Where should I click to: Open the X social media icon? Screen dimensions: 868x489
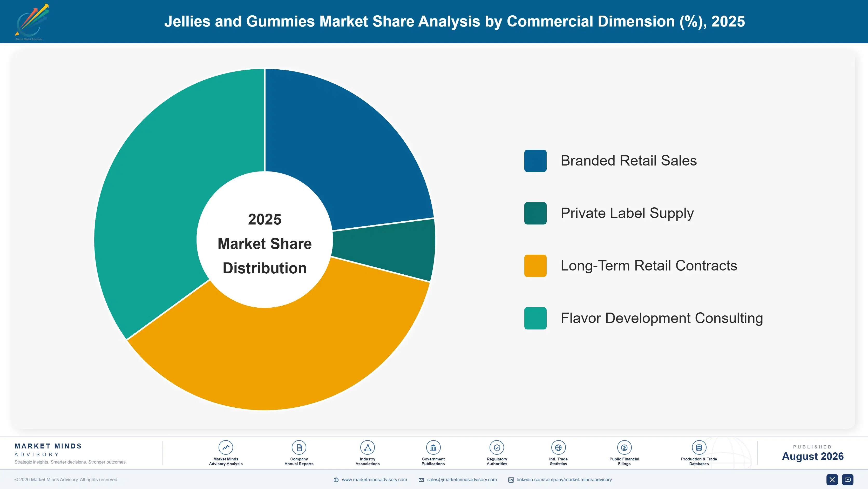tap(832, 480)
